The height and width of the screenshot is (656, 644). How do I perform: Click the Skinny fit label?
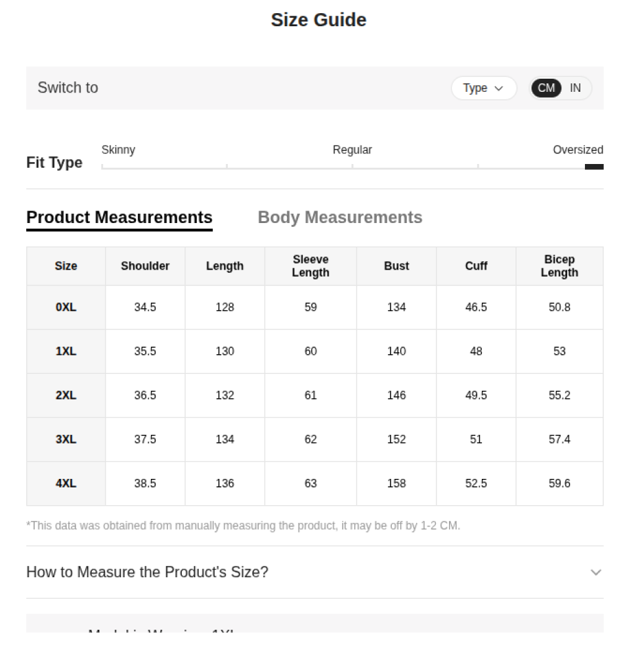coord(118,150)
